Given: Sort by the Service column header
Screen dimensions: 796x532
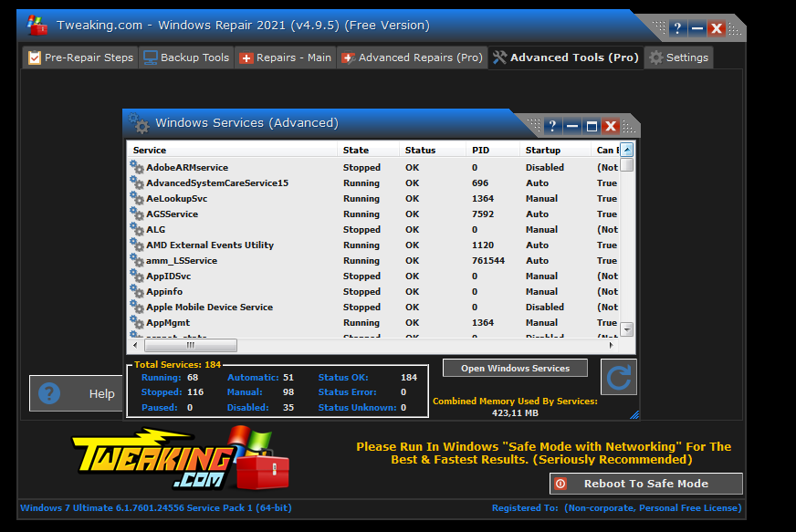Looking at the screenshot, I should coord(232,150).
